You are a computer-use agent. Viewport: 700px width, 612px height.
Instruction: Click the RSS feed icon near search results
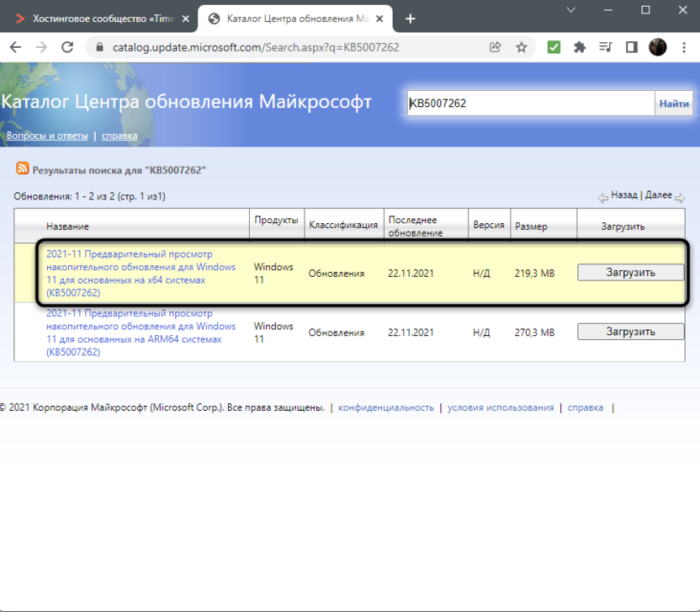[x=23, y=168]
